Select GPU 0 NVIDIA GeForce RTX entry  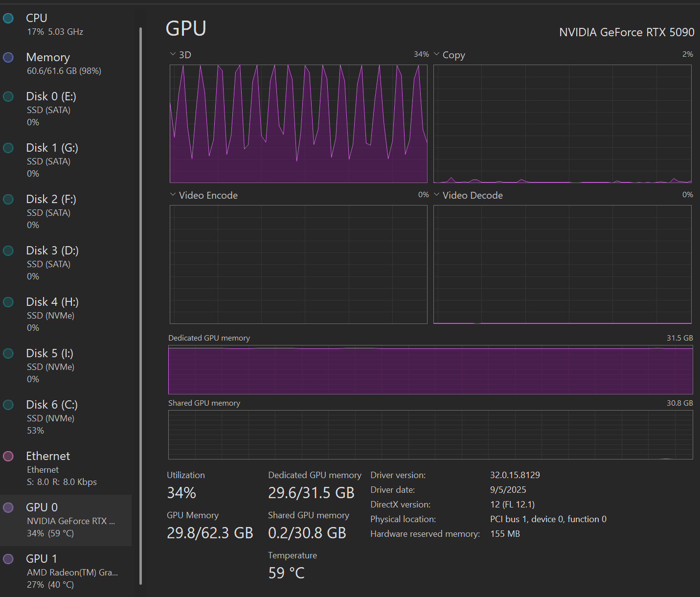click(66, 520)
